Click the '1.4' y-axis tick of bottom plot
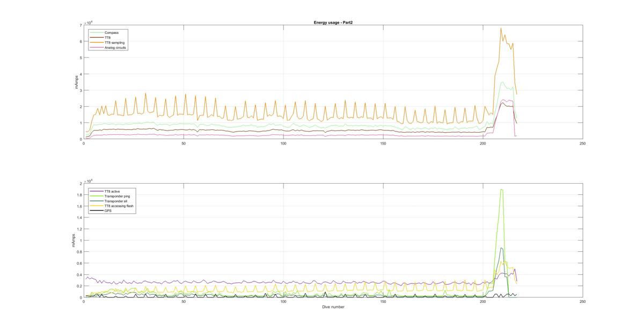Viewport: 644px width, 334px height. pos(79,217)
